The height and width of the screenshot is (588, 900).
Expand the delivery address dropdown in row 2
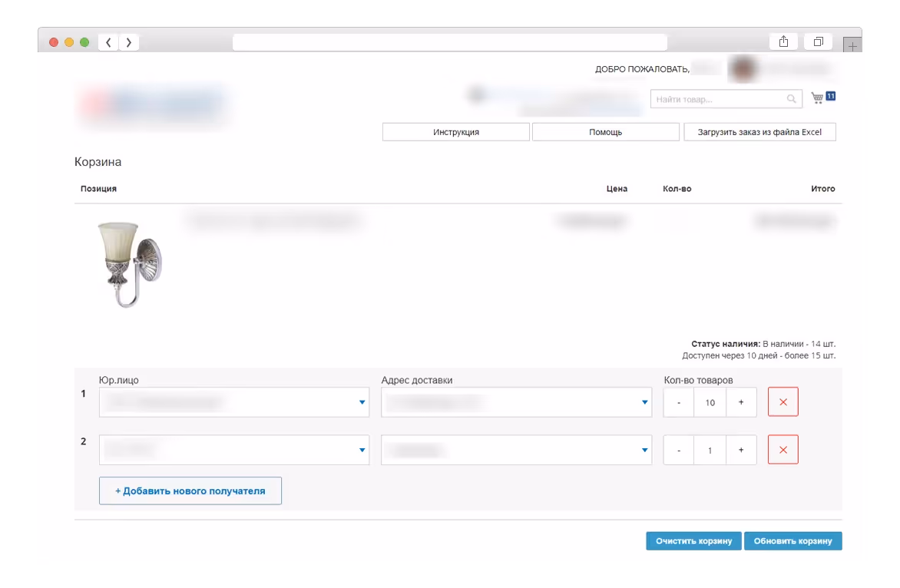(x=516, y=450)
